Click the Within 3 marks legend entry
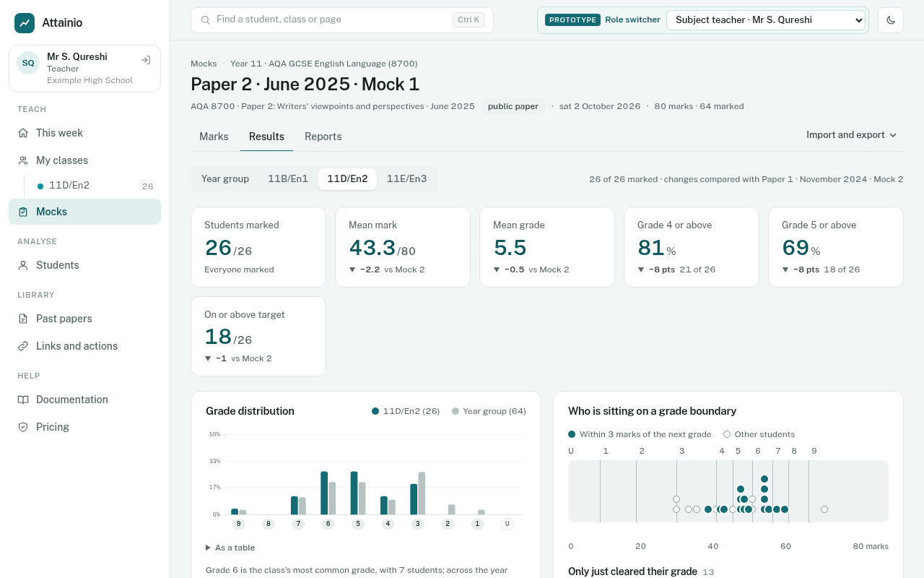The height and width of the screenshot is (578, 924). [x=640, y=434]
